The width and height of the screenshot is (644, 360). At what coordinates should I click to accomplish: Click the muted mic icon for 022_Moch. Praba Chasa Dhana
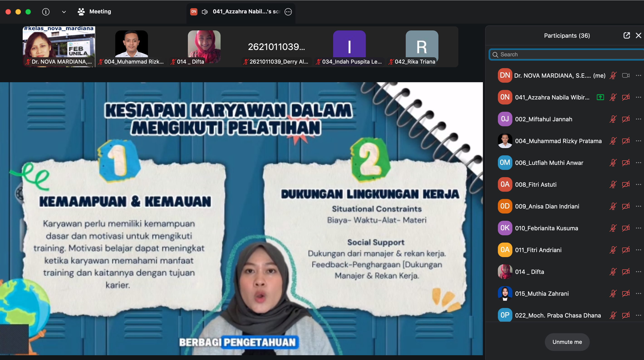tap(613, 315)
